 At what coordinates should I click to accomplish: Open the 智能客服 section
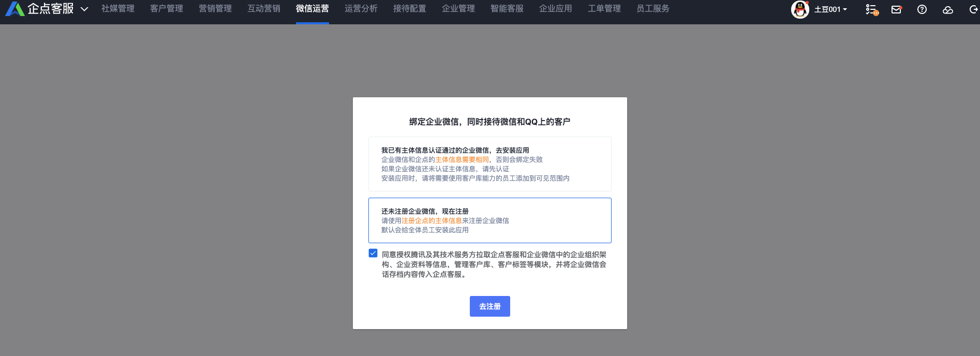507,9
